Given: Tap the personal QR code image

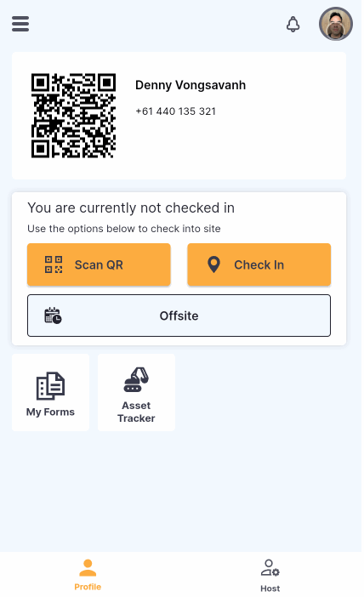Looking at the screenshot, I should click(x=73, y=116).
